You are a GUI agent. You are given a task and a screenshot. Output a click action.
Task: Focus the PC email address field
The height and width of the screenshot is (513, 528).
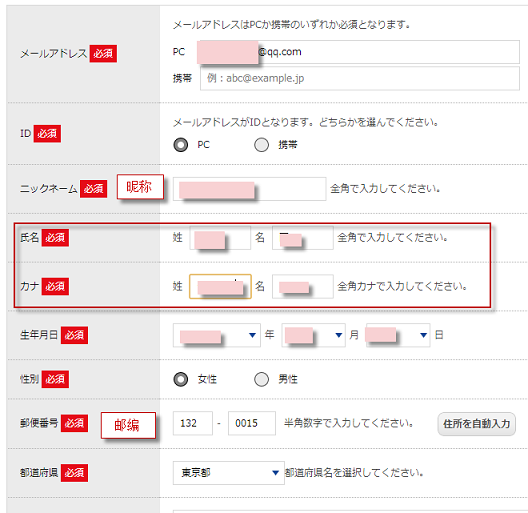(x=358, y=52)
